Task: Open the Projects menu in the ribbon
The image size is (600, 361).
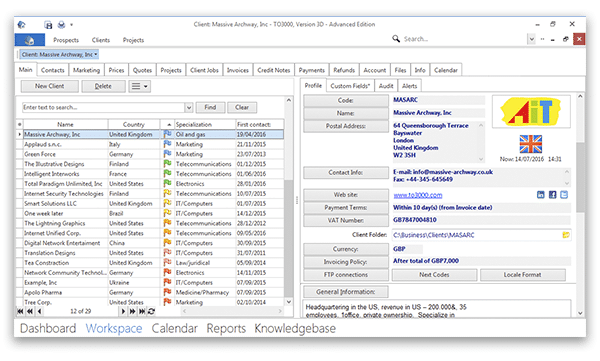Action: 133,40
